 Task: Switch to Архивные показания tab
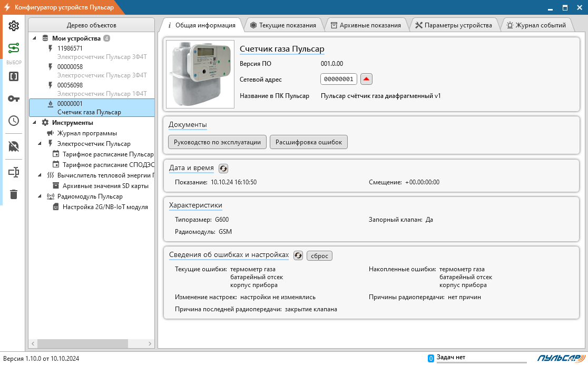[366, 25]
